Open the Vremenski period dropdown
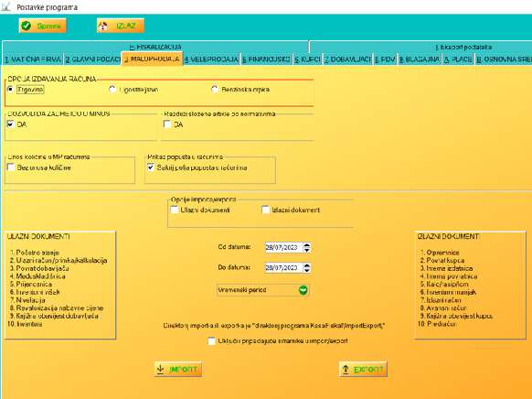Screen dimensions: 532x399 263,290
